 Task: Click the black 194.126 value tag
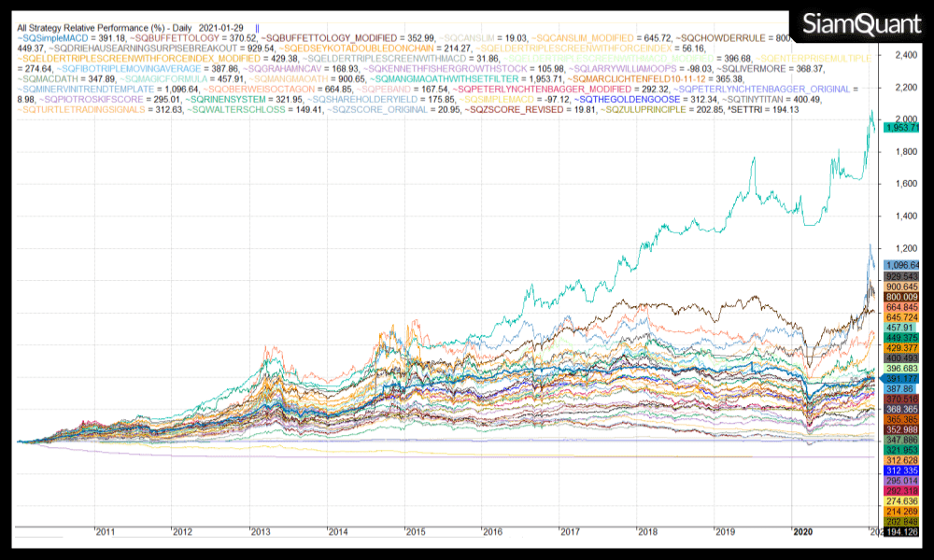[x=902, y=531]
